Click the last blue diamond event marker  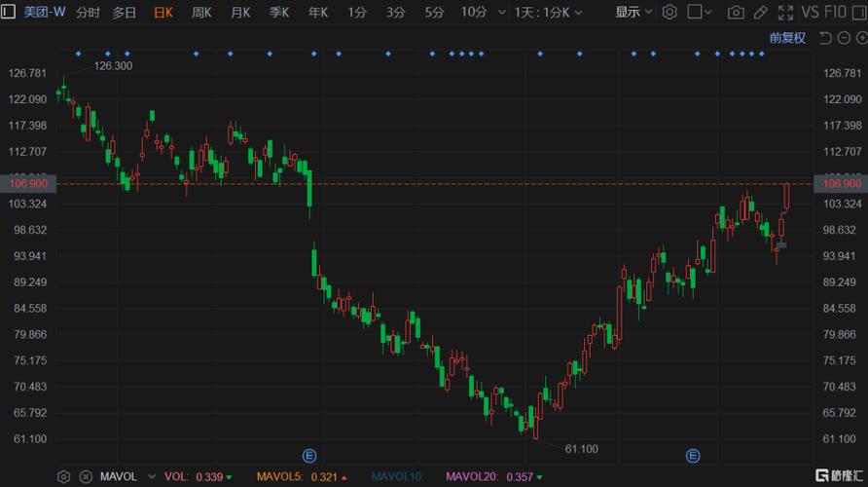pyautogui.click(x=762, y=54)
